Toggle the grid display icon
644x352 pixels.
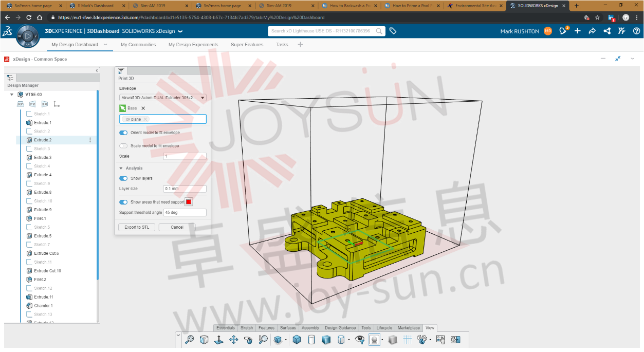coord(408,340)
